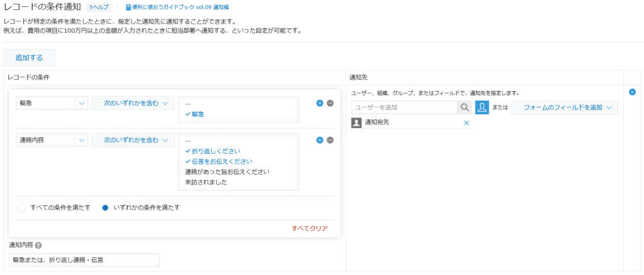Select 来訪されました option in list

coord(206,182)
